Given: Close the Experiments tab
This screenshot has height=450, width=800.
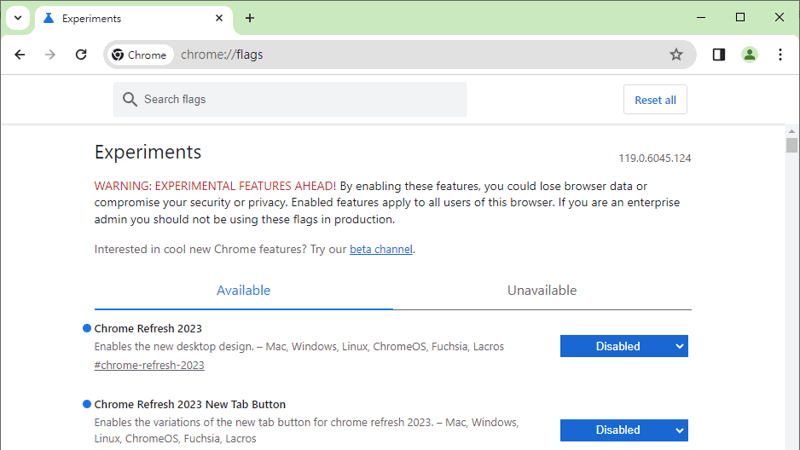Looking at the screenshot, I should [x=219, y=18].
